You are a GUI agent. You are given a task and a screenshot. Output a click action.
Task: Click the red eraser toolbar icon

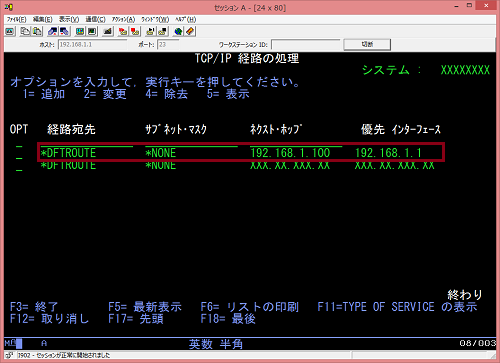coord(190,31)
